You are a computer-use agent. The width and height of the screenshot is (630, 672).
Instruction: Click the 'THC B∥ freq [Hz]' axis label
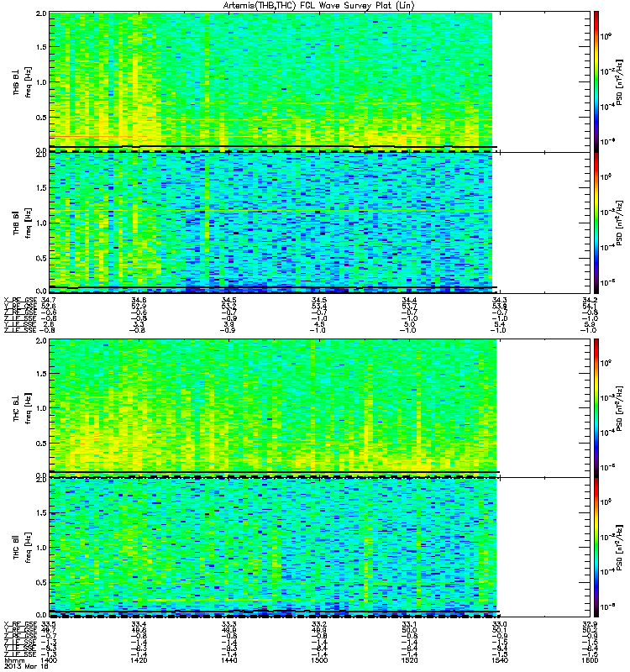click(x=22, y=548)
